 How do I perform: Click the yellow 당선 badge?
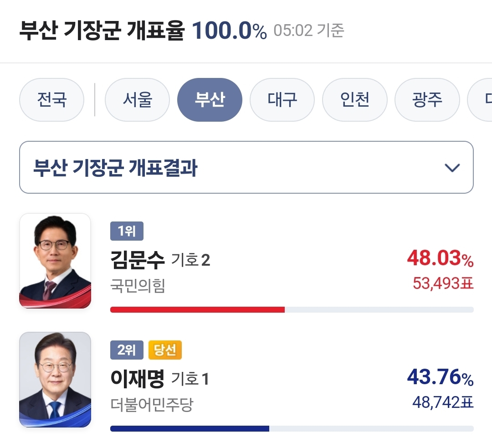point(165,350)
